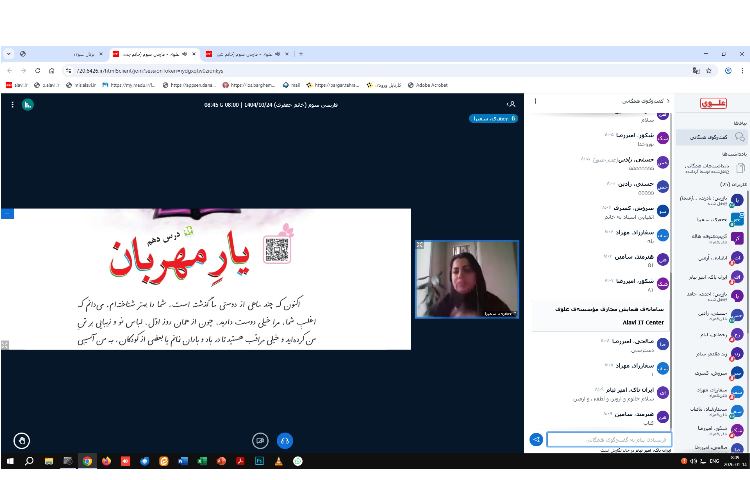The height and width of the screenshot is (480, 750).
Task: Click the raise hand button
Action: click(22, 440)
